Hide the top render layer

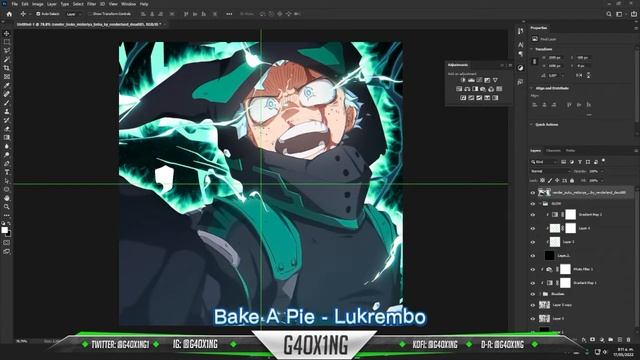(533, 193)
